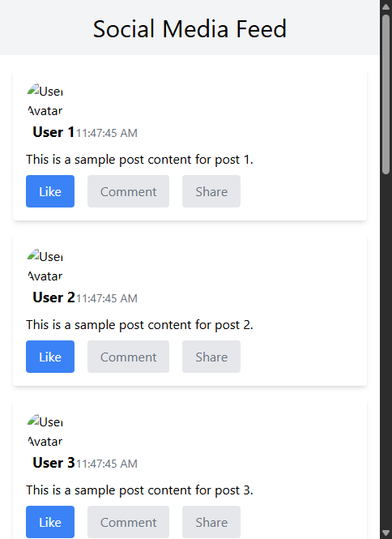
Task: Like the post by User 2
Action: pos(50,357)
